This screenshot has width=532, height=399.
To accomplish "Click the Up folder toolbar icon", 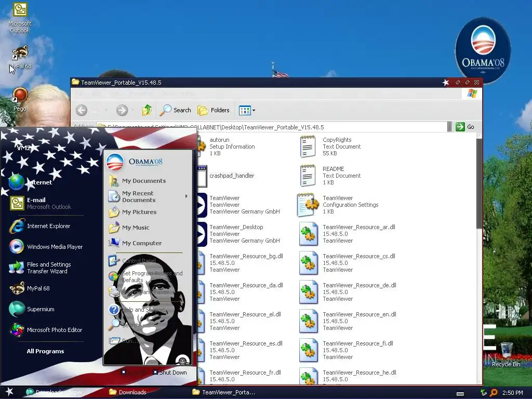I will click(147, 110).
